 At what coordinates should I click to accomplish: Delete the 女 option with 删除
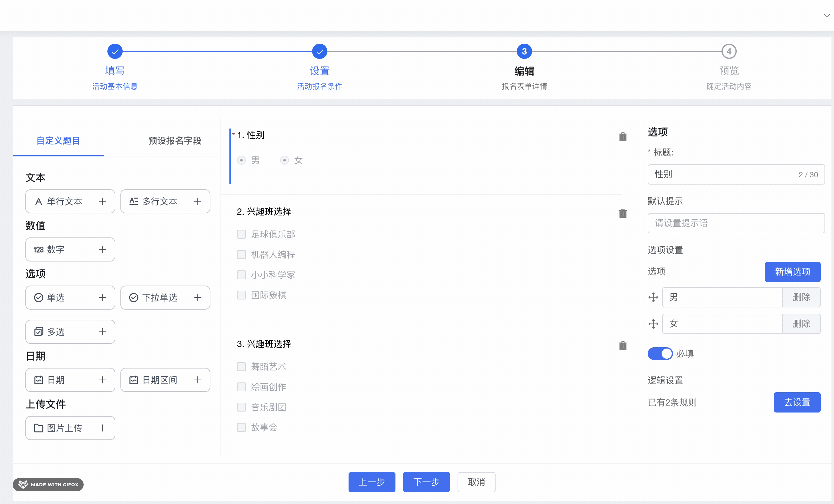pyautogui.click(x=801, y=324)
